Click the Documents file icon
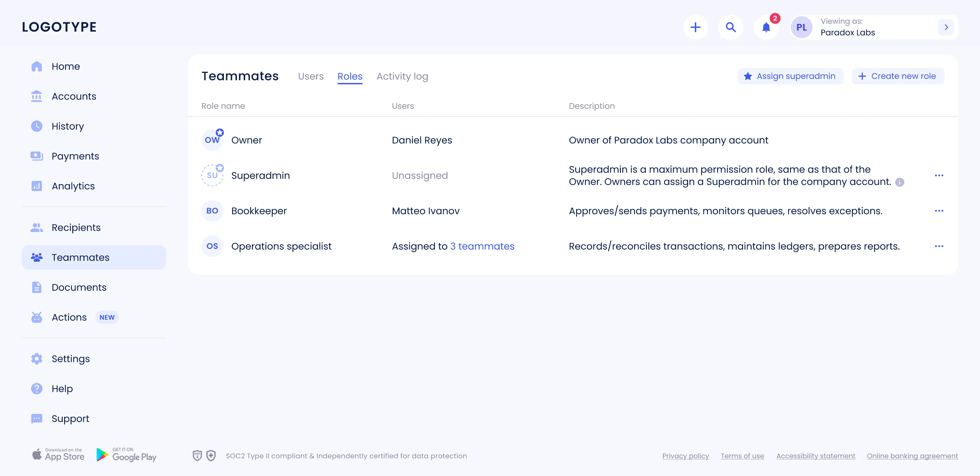The width and height of the screenshot is (980, 476). click(x=37, y=287)
